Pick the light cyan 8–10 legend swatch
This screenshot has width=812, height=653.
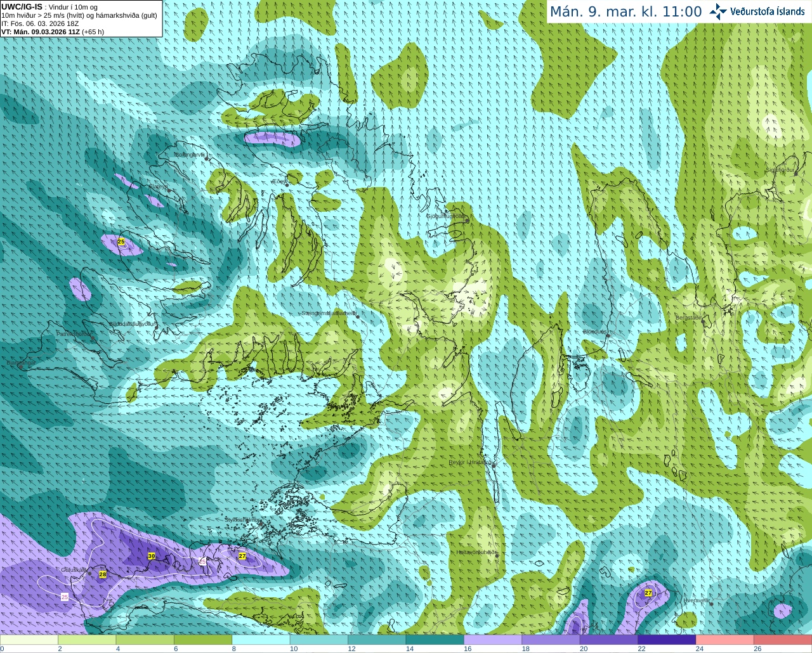(261, 640)
